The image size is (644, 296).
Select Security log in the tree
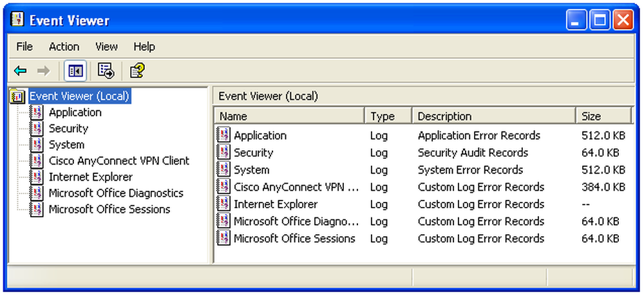(68, 128)
